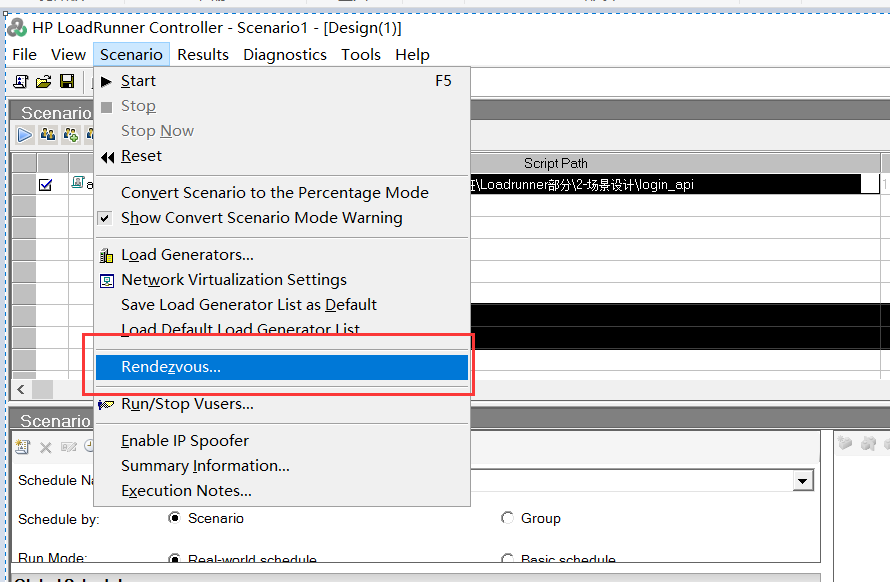Click the Open Scenario folder icon
Screen dimensions: 890x582
coord(43,81)
